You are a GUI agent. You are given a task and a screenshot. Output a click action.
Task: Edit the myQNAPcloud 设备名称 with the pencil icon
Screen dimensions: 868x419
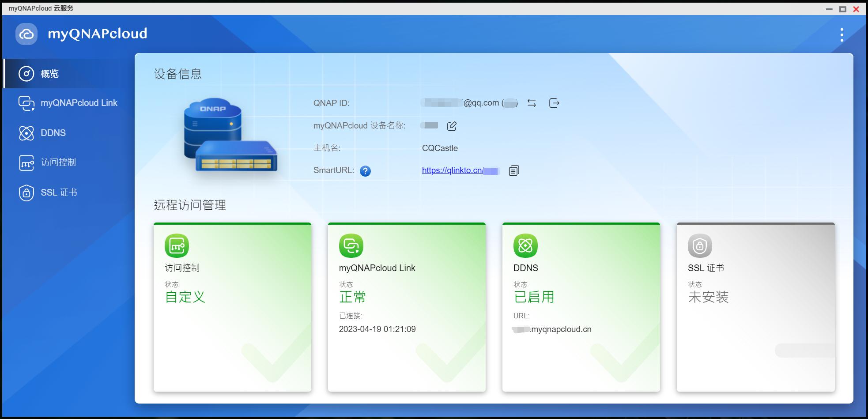pyautogui.click(x=451, y=126)
